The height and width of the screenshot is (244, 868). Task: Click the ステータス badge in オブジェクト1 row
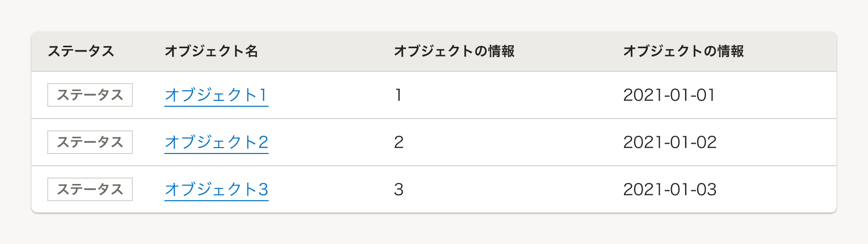[90, 95]
